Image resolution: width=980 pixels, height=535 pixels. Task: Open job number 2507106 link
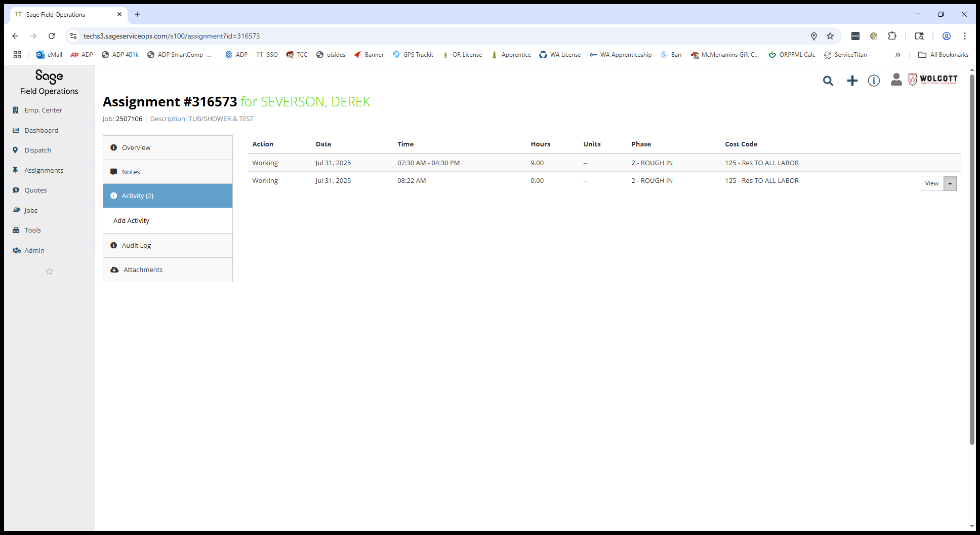point(129,119)
